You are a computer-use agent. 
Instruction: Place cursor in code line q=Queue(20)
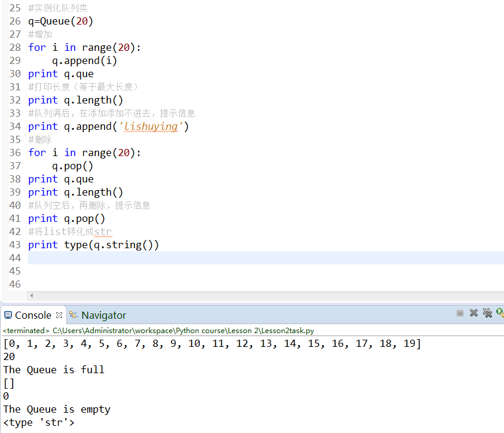click(61, 21)
